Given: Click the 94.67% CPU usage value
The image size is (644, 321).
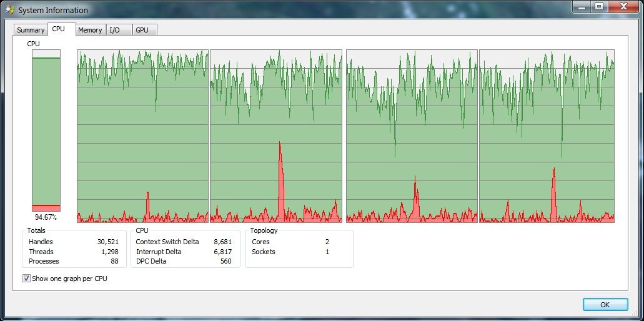Looking at the screenshot, I should (x=46, y=217).
